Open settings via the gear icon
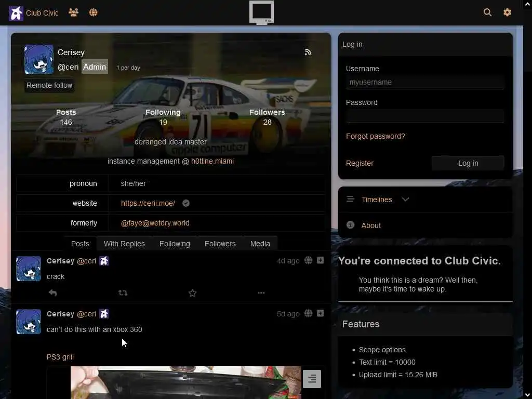This screenshot has width=532, height=399. 507,12
